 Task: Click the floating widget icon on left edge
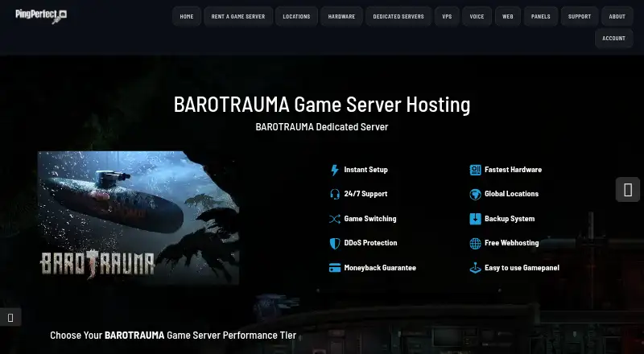(10, 318)
